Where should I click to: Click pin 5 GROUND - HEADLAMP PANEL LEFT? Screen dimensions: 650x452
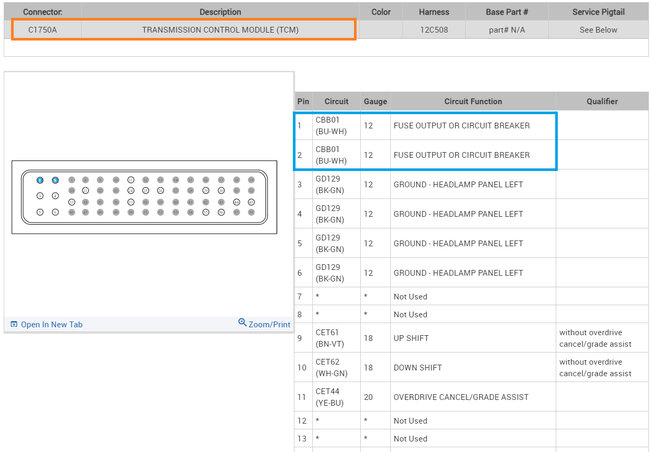click(458, 243)
